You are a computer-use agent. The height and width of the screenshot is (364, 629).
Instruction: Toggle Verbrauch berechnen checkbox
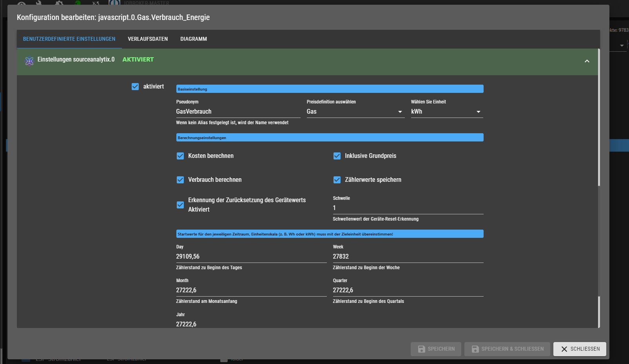180,180
